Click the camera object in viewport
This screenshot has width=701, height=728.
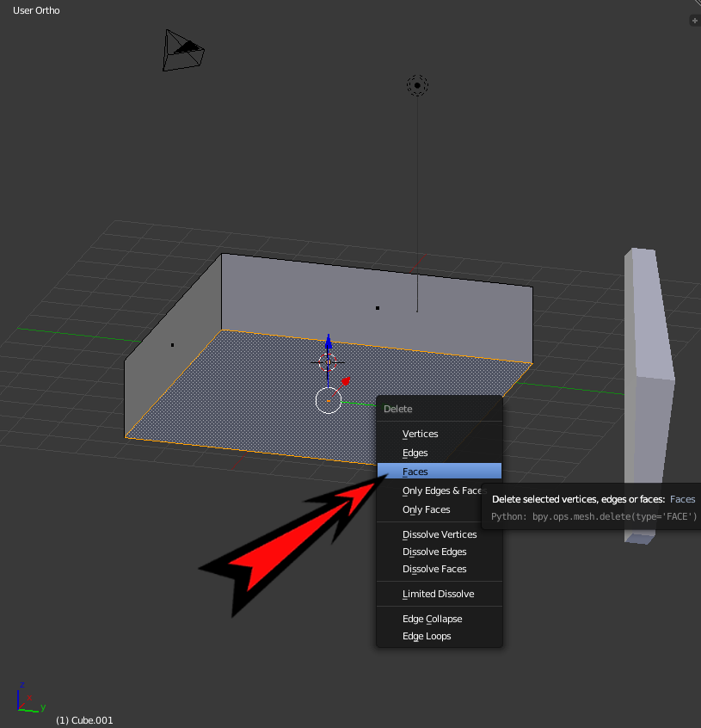[183, 51]
